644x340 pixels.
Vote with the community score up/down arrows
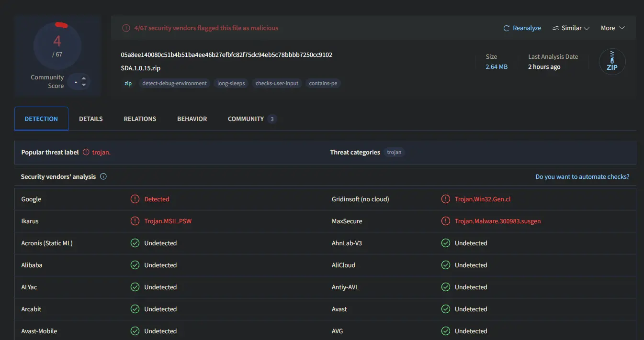point(84,81)
